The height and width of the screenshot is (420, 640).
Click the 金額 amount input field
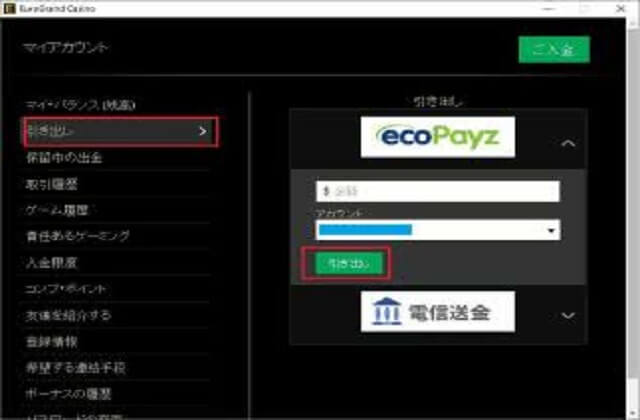(x=436, y=190)
